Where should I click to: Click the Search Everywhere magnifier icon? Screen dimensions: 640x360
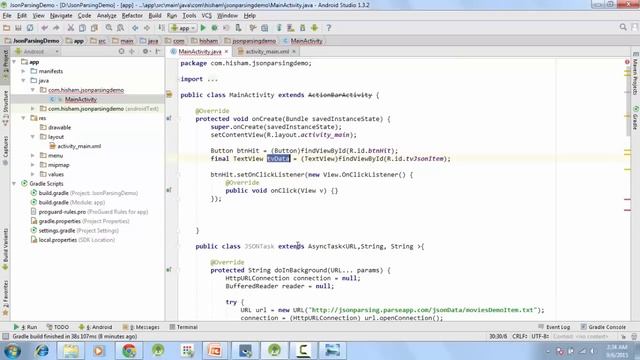[623, 27]
